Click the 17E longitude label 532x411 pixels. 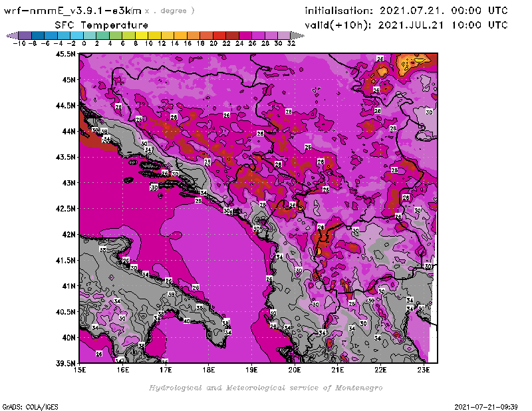166,370
